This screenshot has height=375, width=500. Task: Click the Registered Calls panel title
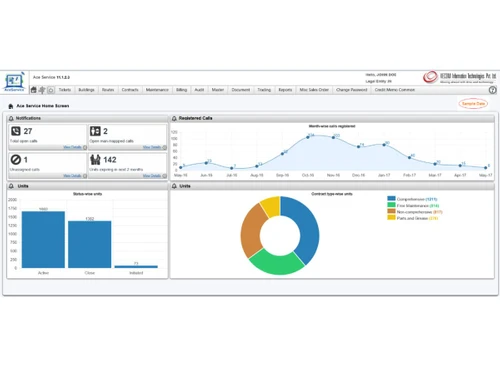195,118
